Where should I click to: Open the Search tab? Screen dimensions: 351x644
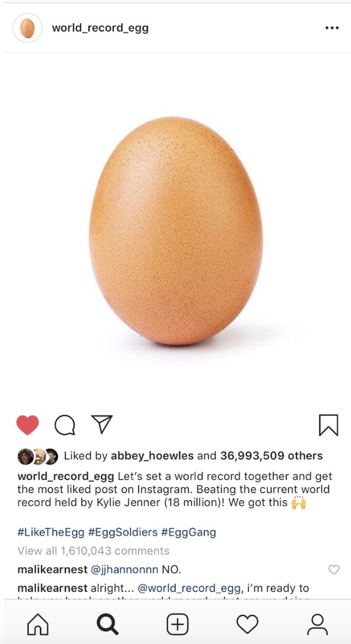click(x=108, y=625)
